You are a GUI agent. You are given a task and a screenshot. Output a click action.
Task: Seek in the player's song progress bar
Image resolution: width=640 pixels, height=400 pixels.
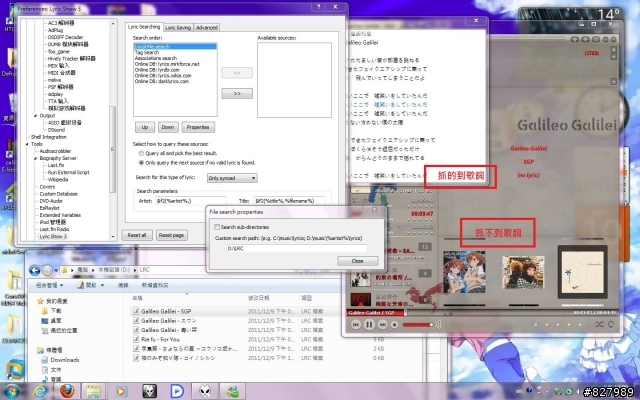click(482, 313)
